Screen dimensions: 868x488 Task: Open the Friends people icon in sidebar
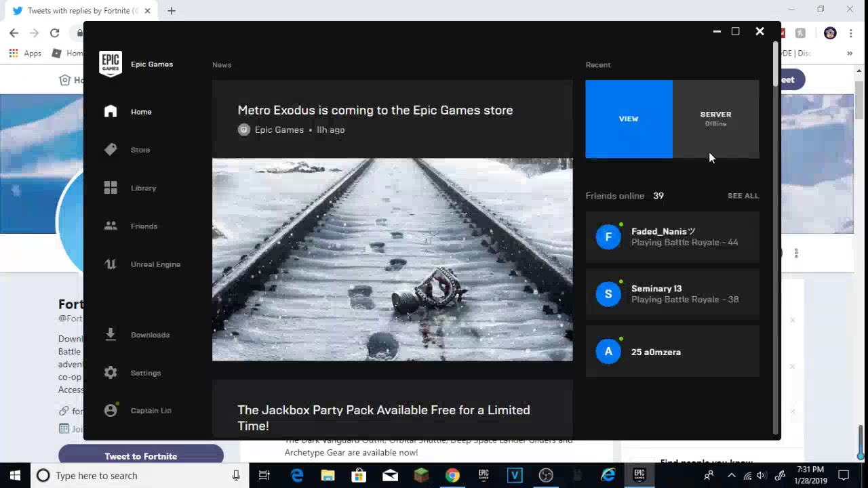tap(111, 226)
